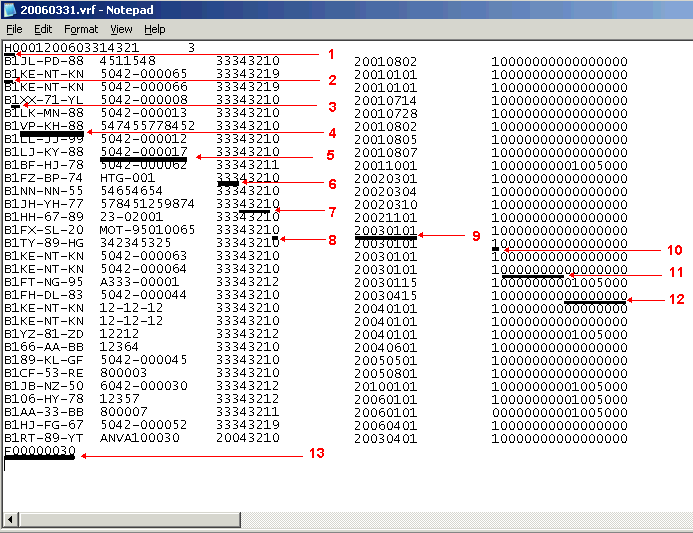Screen dimensions: 693x533
Task: Place cursor in footer line F00000030
Action: click(40, 451)
